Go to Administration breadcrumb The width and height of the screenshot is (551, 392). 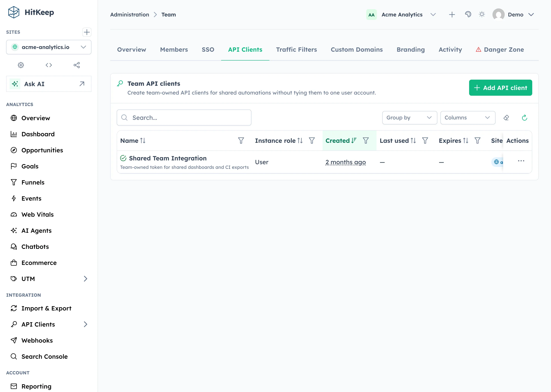click(x=130, y=15)
